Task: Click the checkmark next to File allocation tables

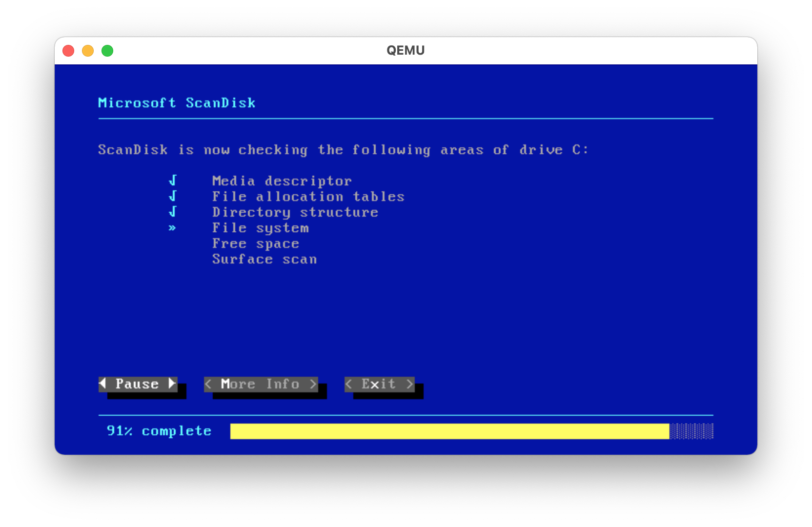Action: coord(173,197)
